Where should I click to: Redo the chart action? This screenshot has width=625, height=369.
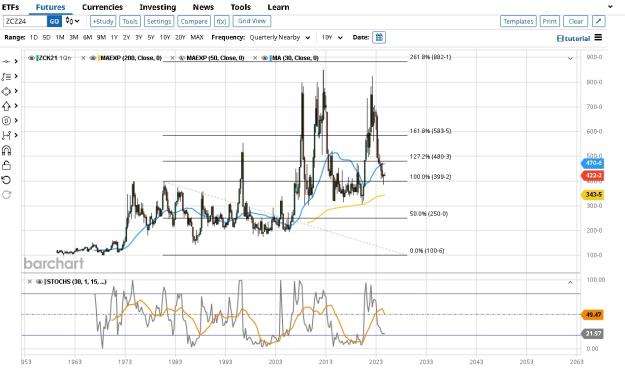6,195
